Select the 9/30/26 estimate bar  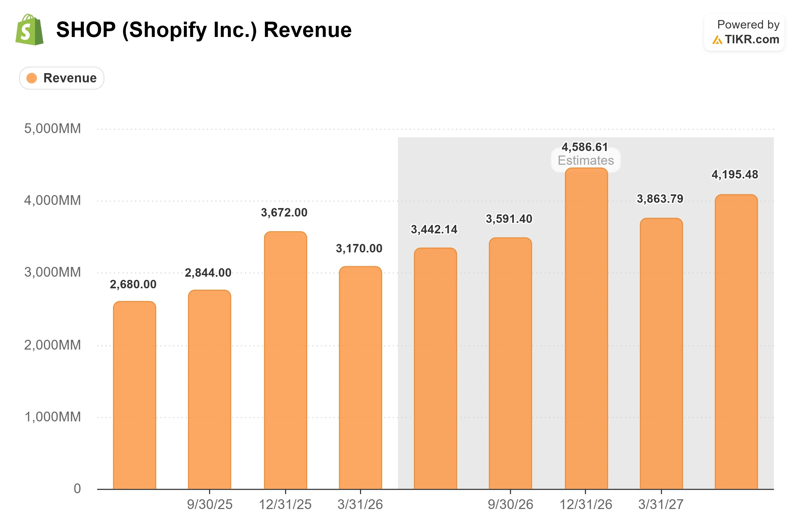511,363
